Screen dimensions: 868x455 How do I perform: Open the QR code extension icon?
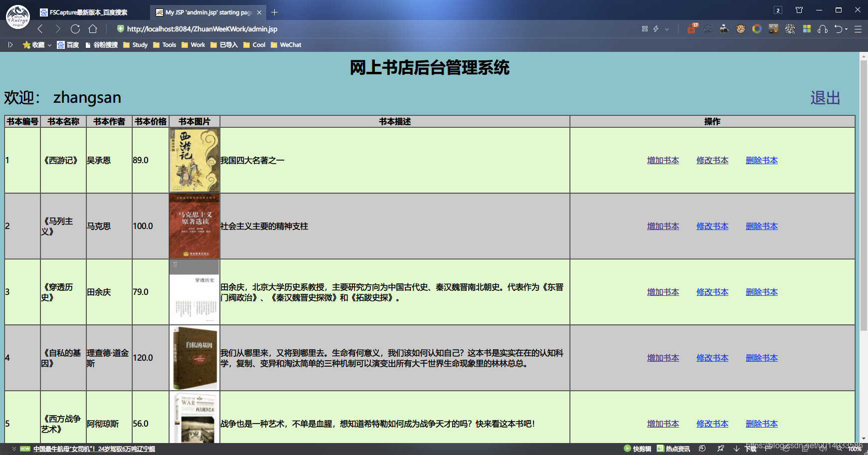coord(790,29)
